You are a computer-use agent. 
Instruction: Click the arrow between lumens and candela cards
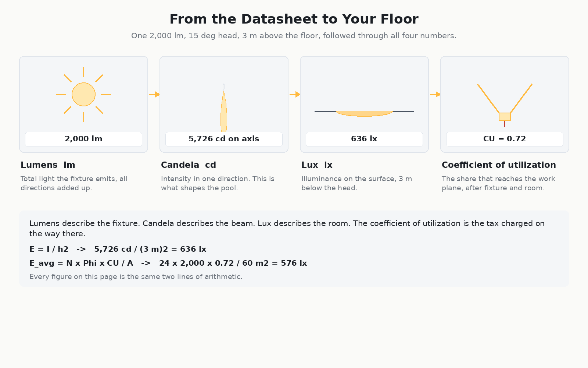point(154,95)
